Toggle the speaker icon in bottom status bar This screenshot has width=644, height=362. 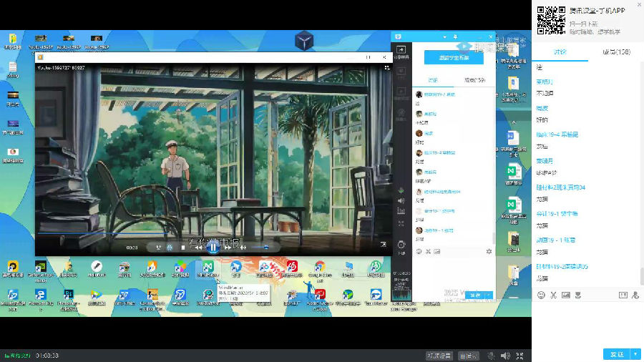point(505,356)
